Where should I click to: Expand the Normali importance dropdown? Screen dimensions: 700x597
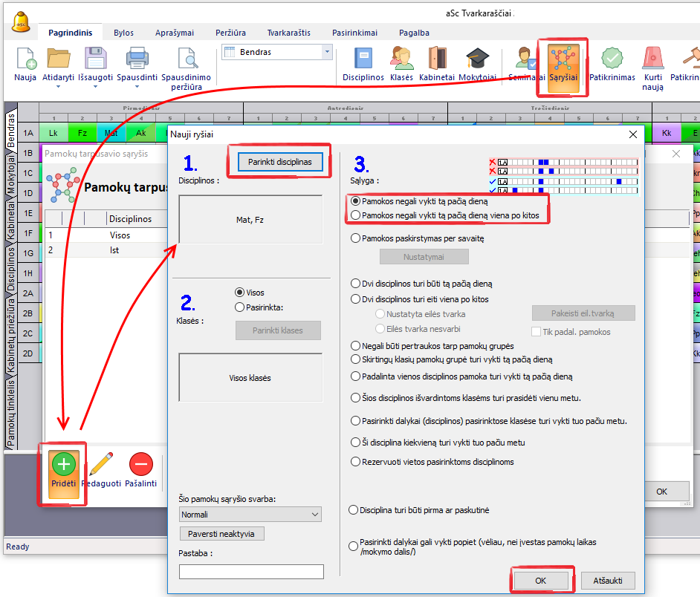point(315,514)
